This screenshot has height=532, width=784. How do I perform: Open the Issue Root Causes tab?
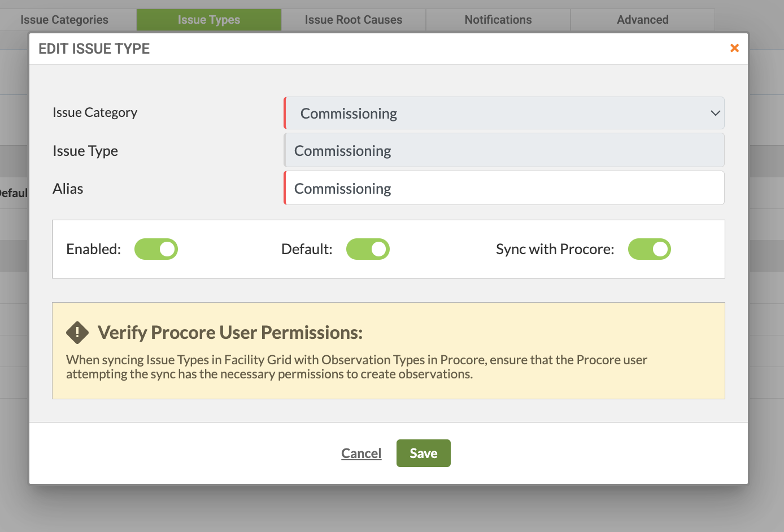click(353, 19)
